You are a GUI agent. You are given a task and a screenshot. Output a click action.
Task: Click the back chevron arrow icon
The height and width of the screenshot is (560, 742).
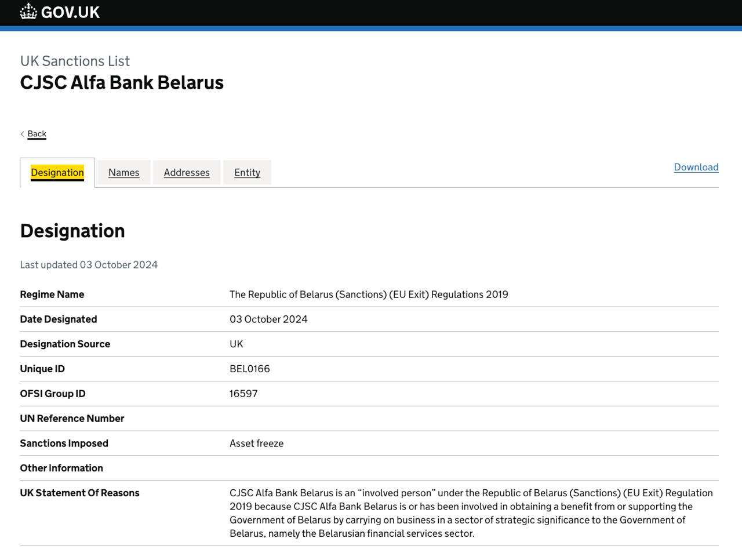click(x=22, y=134)
